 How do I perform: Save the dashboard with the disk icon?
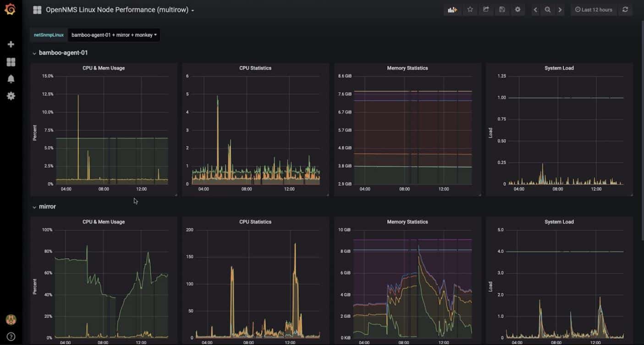click(501, 9)
